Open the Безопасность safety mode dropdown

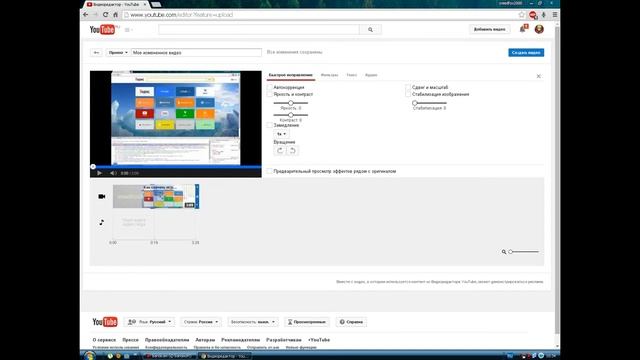click(x=253, y=322)
